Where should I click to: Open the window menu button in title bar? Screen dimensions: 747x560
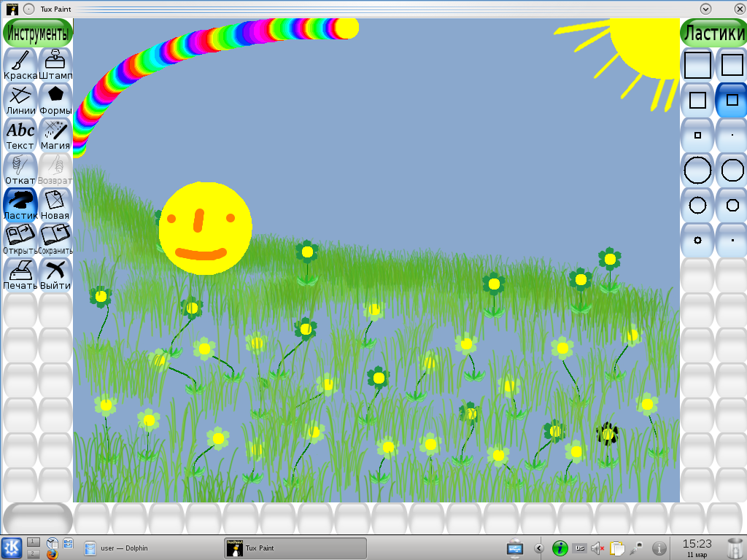tap(12, 9)
